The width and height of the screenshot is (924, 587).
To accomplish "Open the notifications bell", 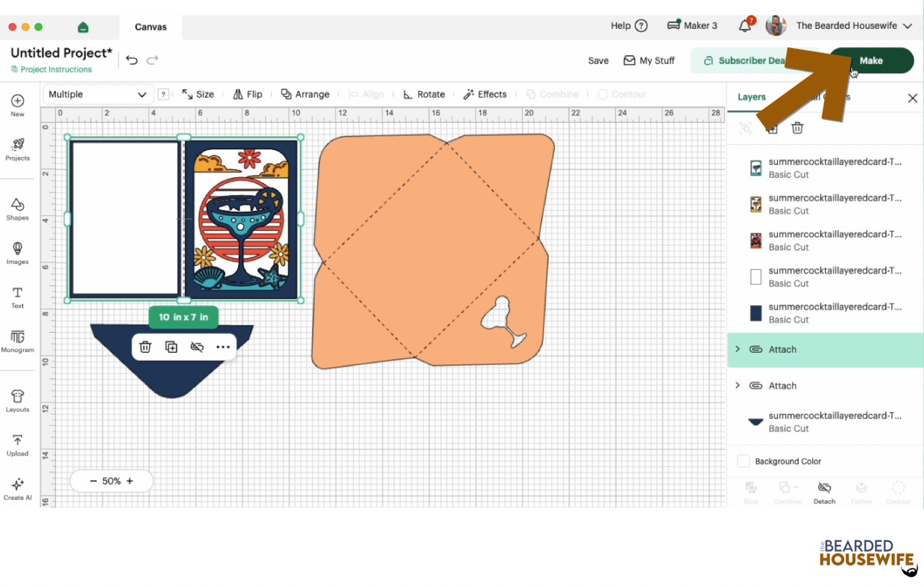I will (746, 25).
